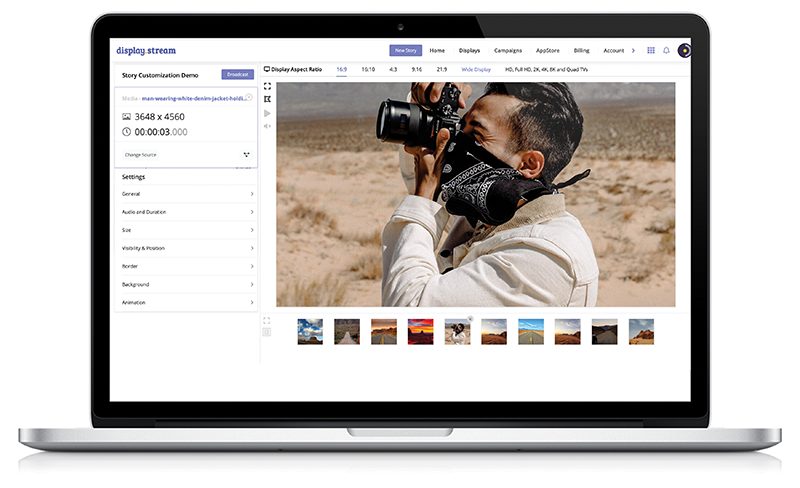
Task: Select the dirt road through shrubs thumbnail
Action: coord(347,332)
